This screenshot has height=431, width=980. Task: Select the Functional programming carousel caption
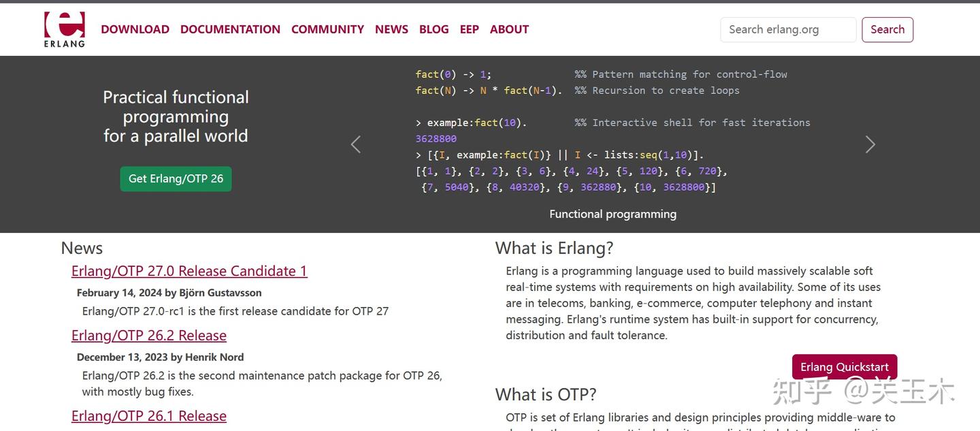[x=612, y=214]
